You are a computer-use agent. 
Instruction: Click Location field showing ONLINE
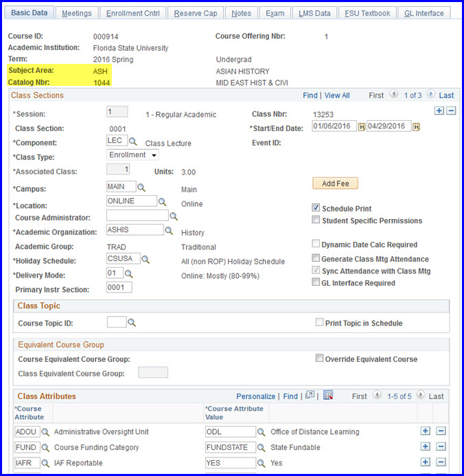(x=132, y=201)
